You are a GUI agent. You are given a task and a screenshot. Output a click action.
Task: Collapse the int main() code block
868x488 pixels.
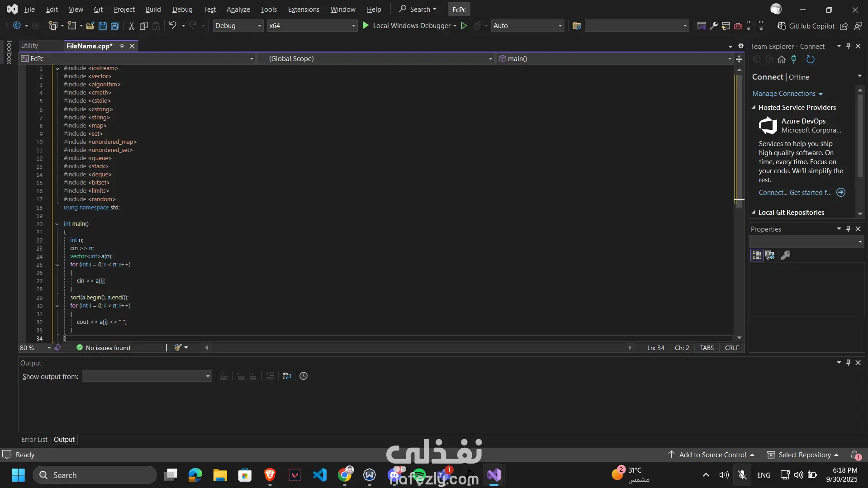tap(57, 224)
